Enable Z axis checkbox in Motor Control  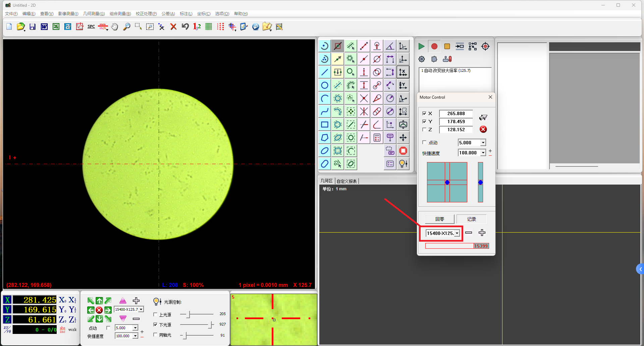coord(424,130)
